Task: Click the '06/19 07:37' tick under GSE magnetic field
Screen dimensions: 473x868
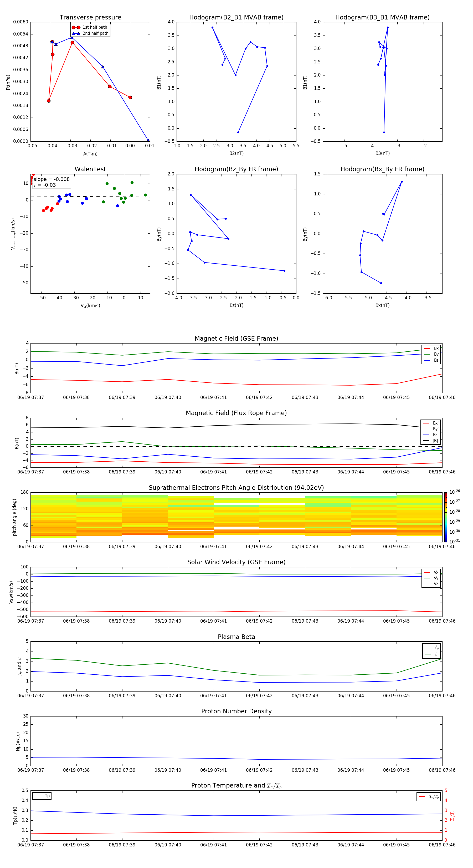Action: pos(31,397)
